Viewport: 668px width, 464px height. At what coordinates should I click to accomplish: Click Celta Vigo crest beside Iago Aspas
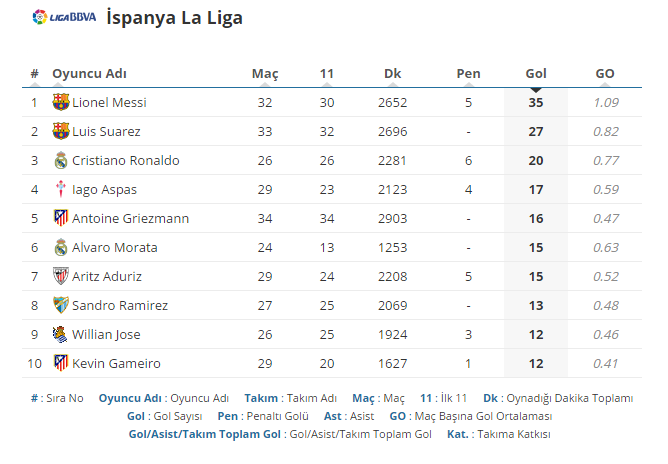[x=60, y=189]
